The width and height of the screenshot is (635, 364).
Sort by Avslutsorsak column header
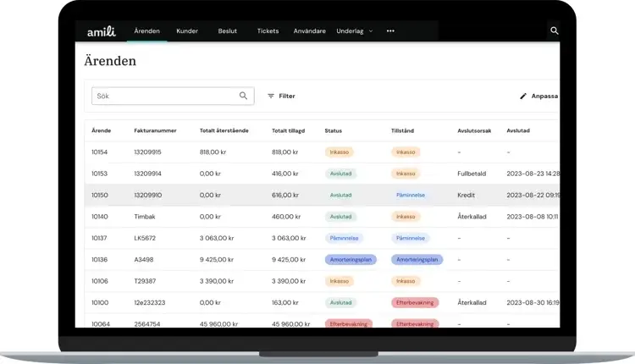474,130
